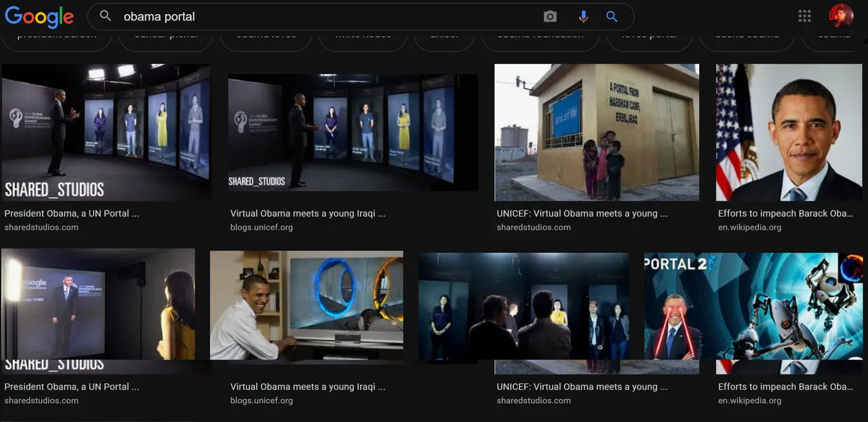The height and width of the screenshot is (422, 868).
Task: Open Portal 2 Obama laser-eyes image
Action: (x=753, y=306)
